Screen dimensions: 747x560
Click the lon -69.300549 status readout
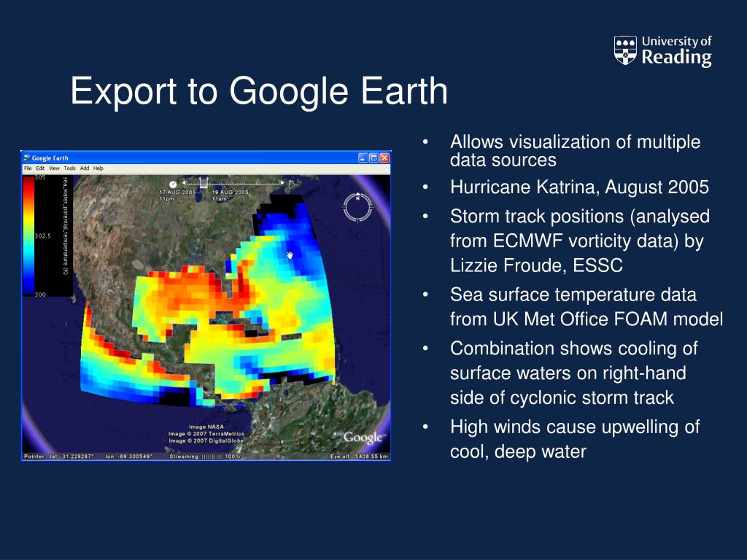click(128, 456)
